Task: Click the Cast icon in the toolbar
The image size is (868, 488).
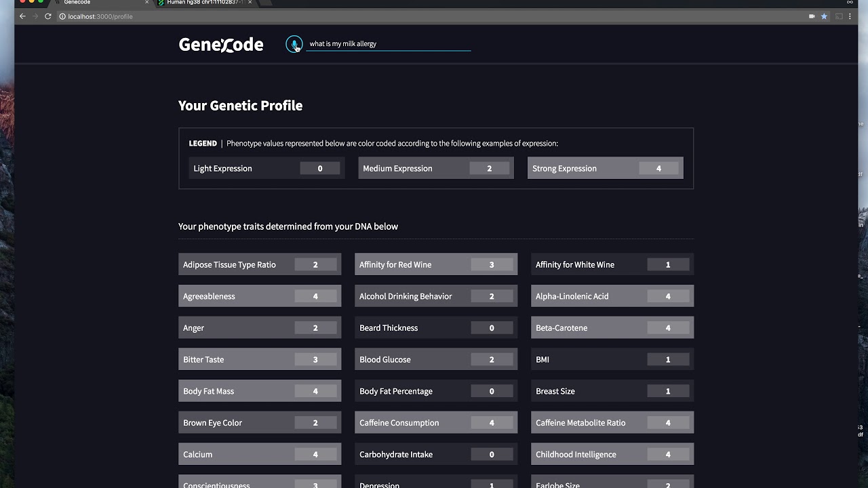Action: (839, 16)
